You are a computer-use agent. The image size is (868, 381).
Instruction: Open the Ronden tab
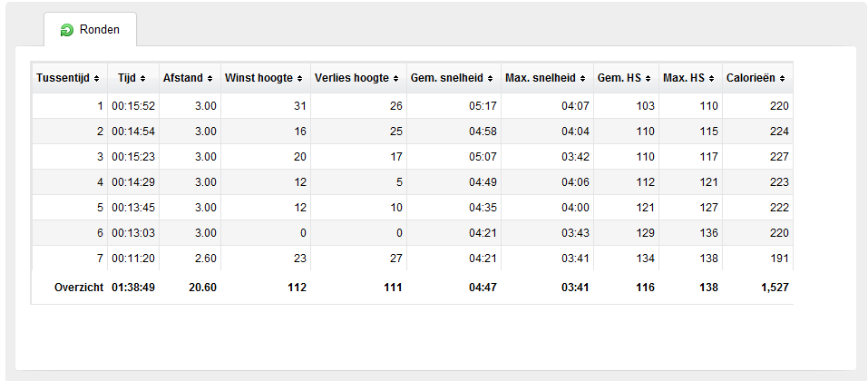(x=90, y=29)
